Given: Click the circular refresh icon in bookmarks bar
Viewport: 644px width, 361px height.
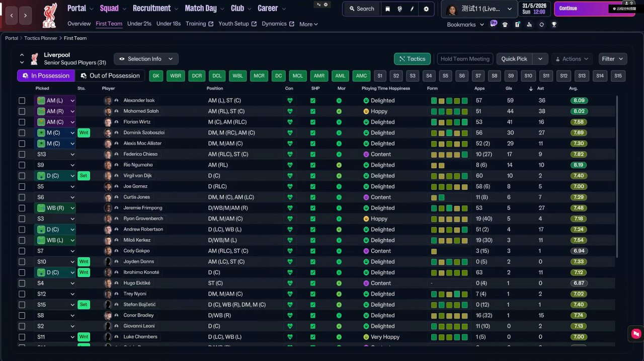Looking at the screenshot, I should coord(542,24).
